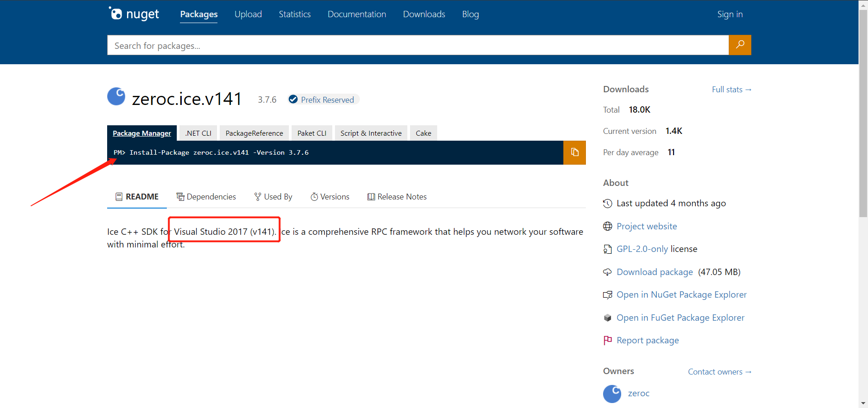868x408 pixels.
Task: Click Report package
Action: click(647, 340)
